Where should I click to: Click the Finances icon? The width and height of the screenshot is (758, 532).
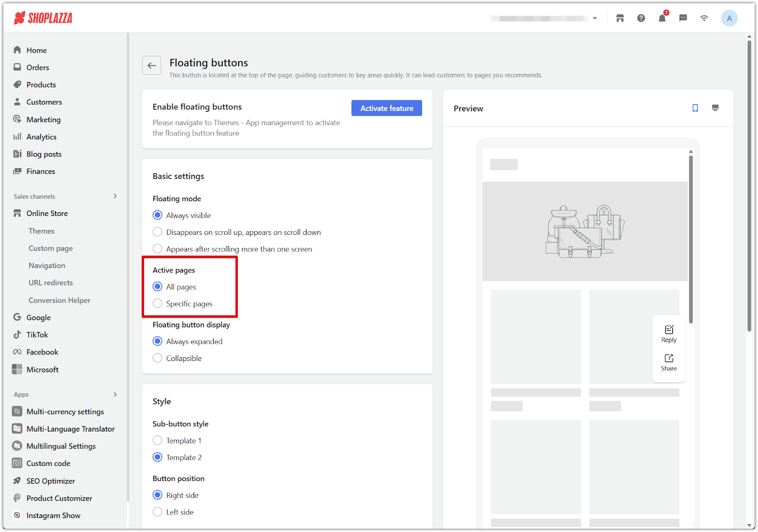click(18, 171)
